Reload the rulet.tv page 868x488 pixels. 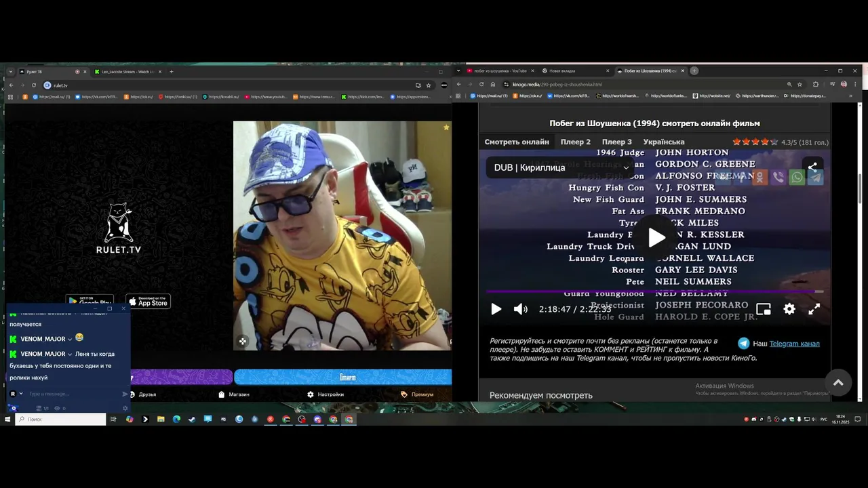coord(34,85)
